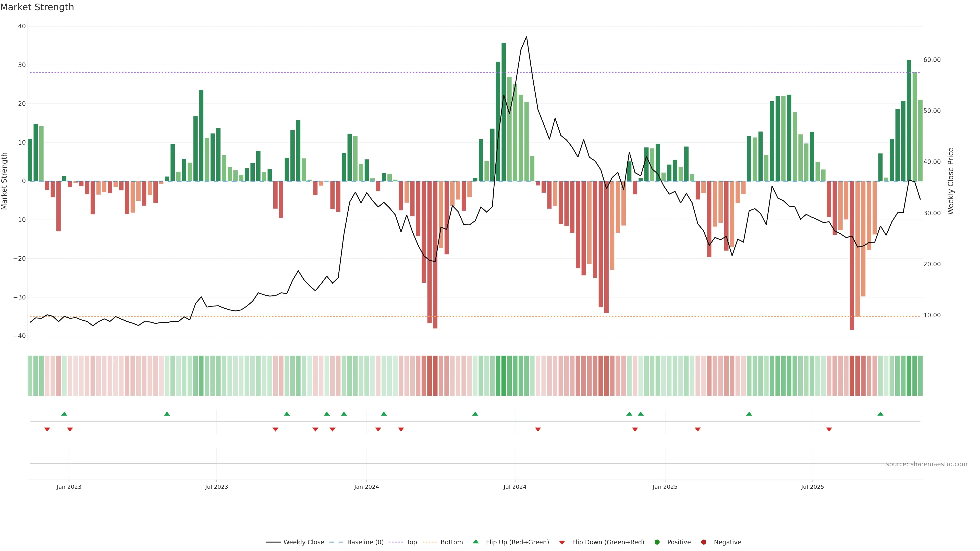The height and width of the screenshot is (551, 980).
Task: Click the first flip-up triangle marker near Jan 2023
Action: (x=64, y=414)
